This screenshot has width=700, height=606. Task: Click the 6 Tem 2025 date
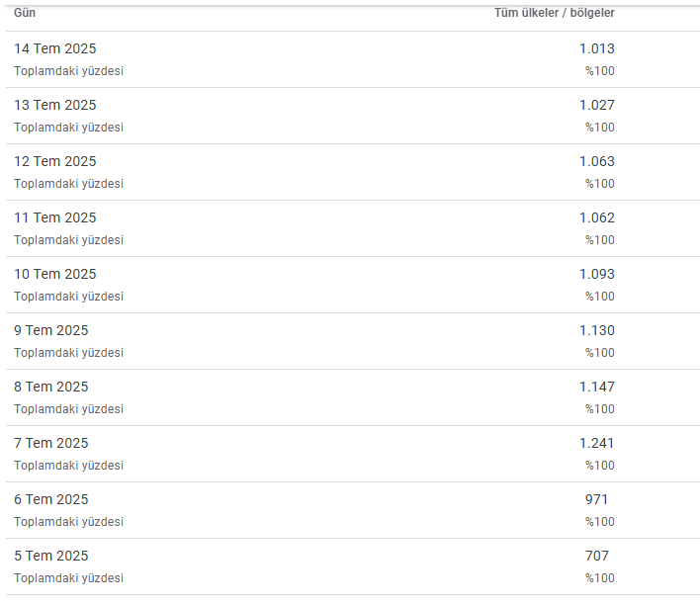(50, 499)
